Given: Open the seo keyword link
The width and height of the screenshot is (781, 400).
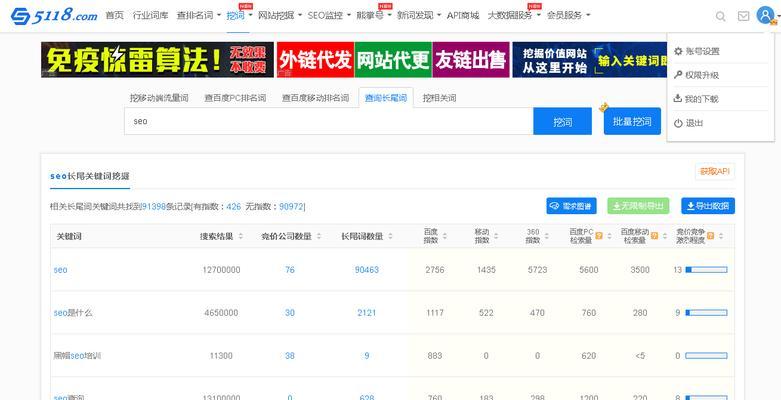Looking at the screenshot, I should coord(60,270).
